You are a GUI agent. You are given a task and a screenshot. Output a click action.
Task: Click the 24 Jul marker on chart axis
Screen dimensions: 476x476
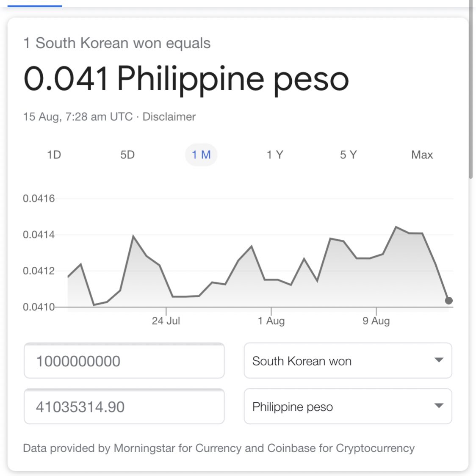click(x=166, y=321)
